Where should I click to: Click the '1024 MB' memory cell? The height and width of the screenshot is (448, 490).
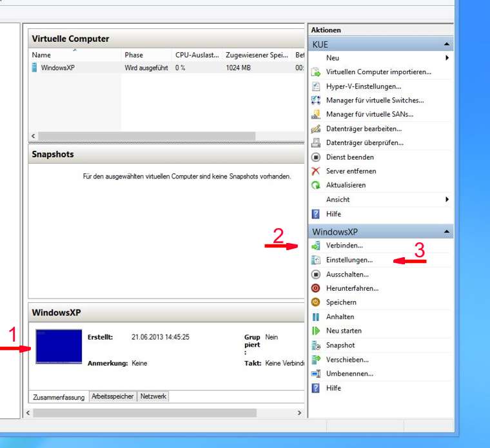click(x=238, y=68)
